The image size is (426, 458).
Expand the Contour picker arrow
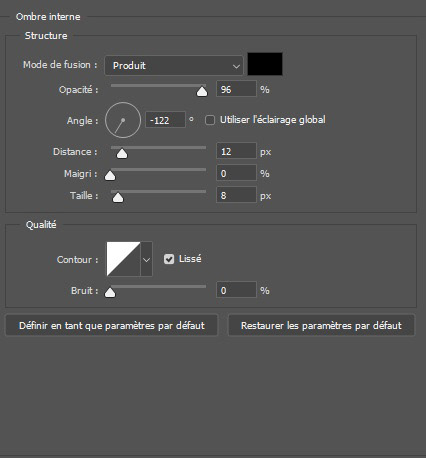tap(147, 259)
